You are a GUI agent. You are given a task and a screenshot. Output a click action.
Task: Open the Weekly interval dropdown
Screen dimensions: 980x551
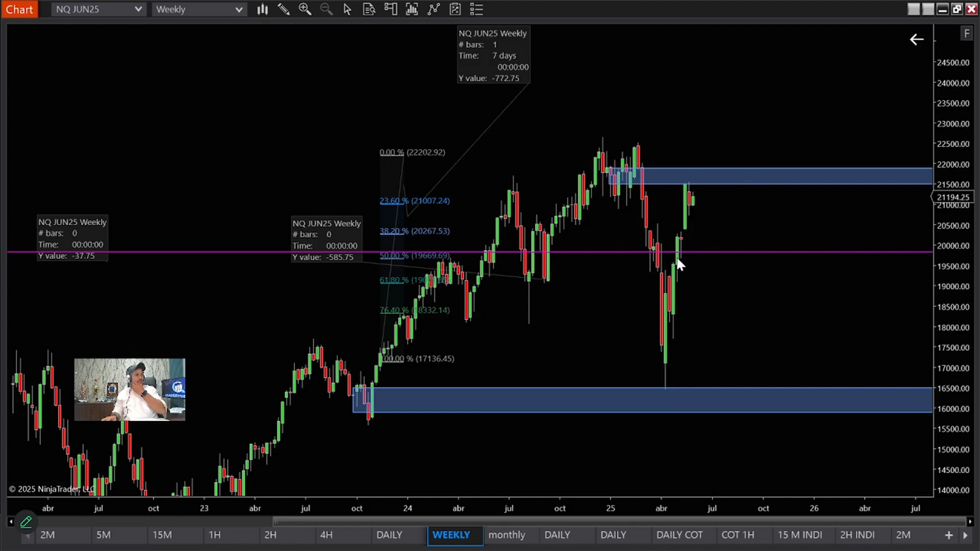[199, 9]
